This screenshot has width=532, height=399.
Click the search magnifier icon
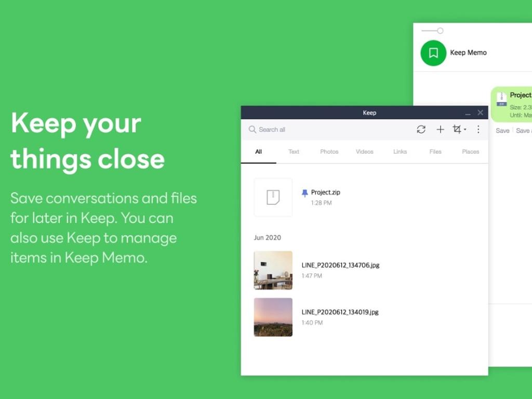252,129
